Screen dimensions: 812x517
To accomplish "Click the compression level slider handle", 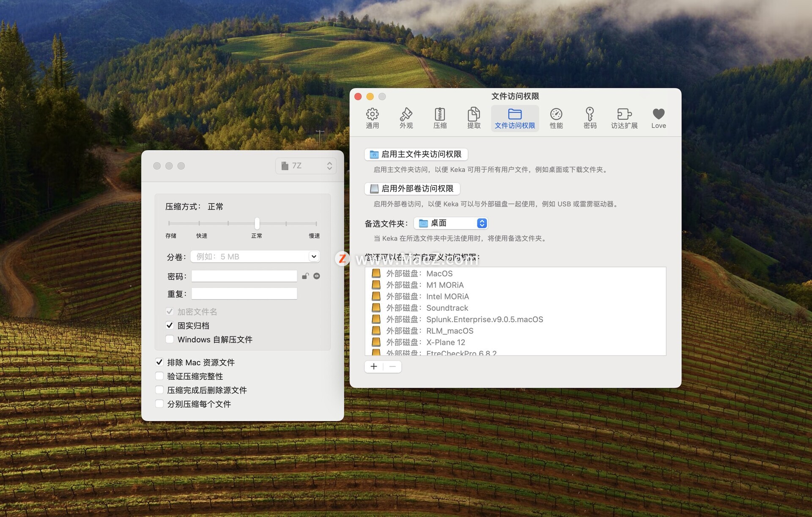I will click(x=257, y=223).
